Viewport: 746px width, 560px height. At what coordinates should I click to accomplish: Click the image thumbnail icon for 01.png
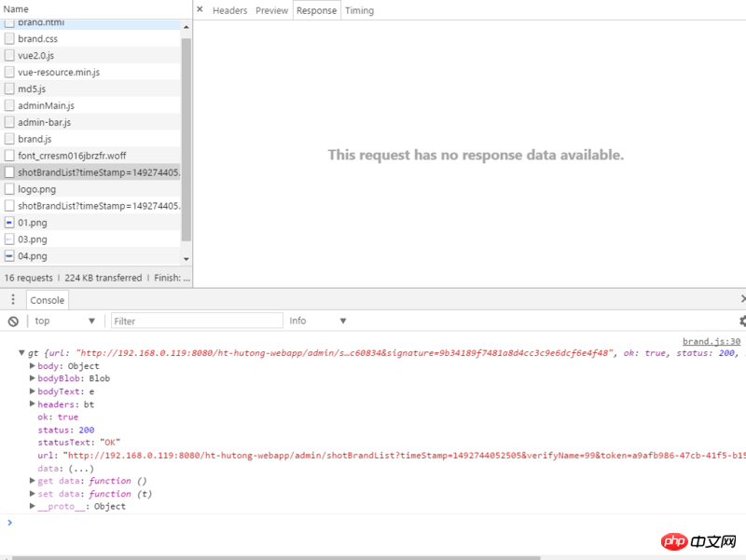click(x=9, y=223)
